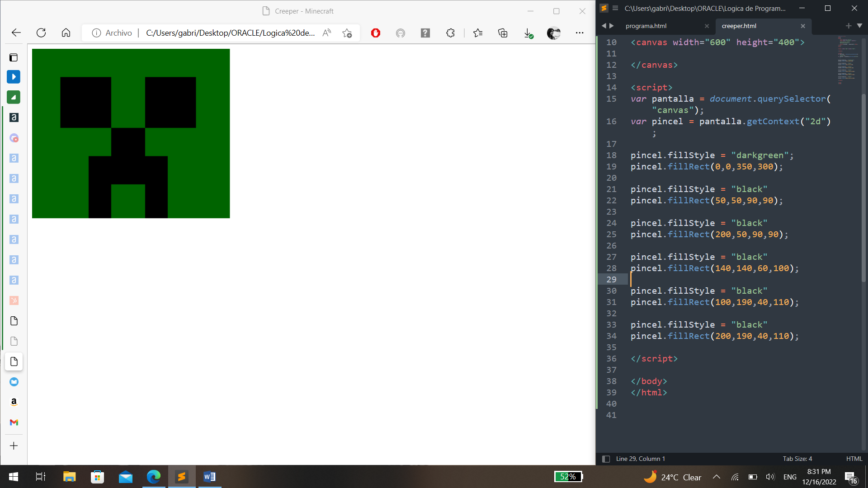This screenshot has width=868, height=488.
Task: Add a new tab with plus button
Action: [14, 446]
